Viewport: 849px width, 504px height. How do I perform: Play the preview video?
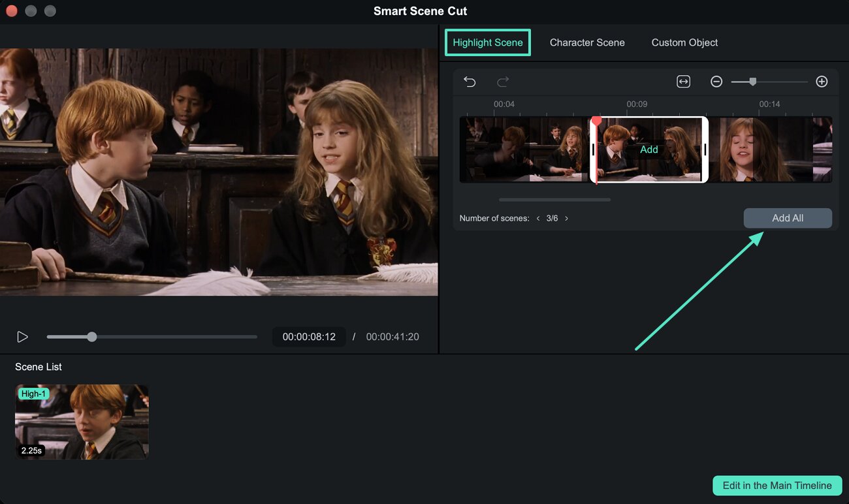click(x=22, y=337)
